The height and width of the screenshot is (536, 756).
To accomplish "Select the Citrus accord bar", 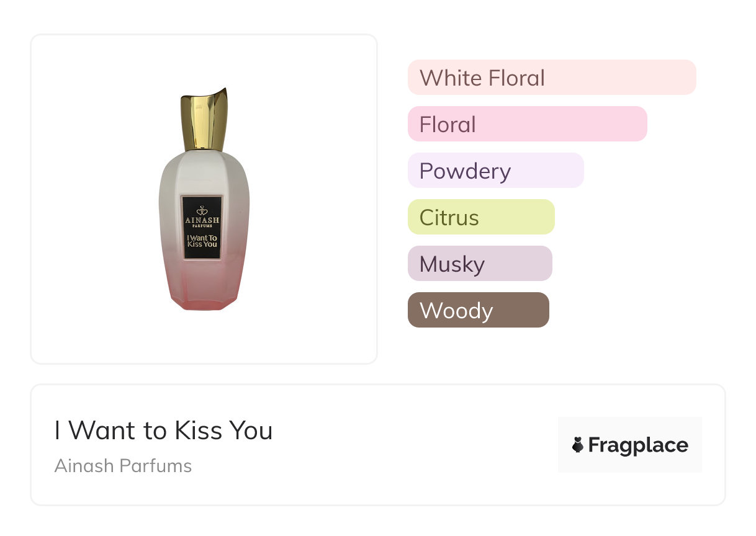I will coord(480,217).
